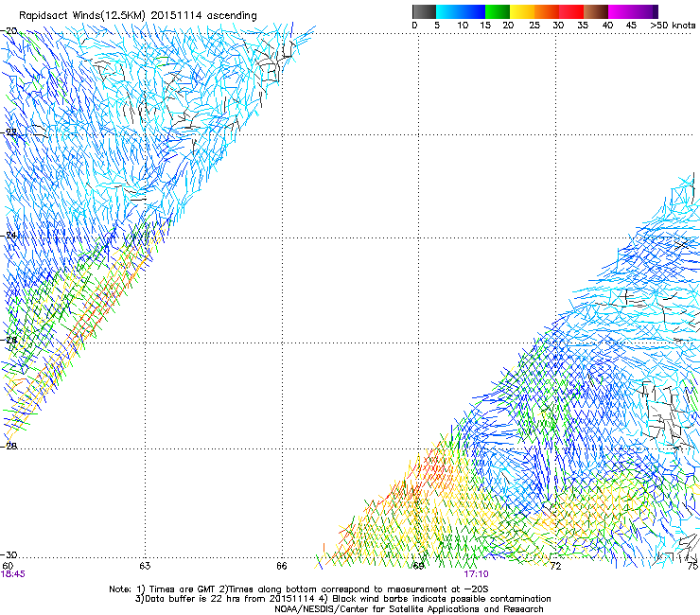Click the legend scale label '10'
700x615 pixels.
pyautogui.click(x=463, y=26)
